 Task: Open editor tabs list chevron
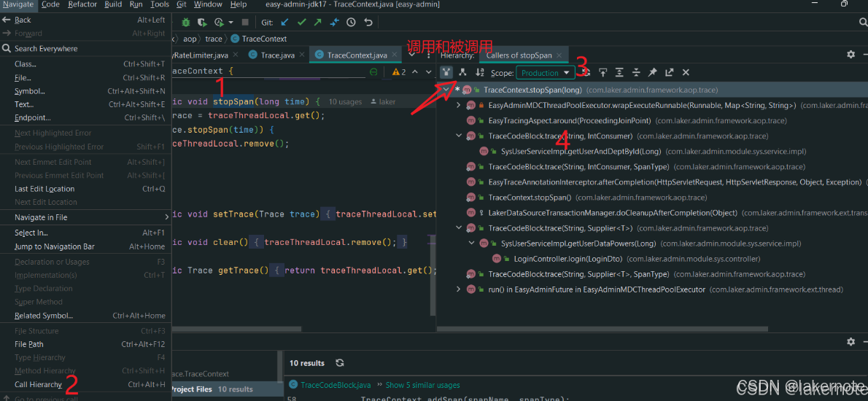pyautogui.click(x=412, y=55)
